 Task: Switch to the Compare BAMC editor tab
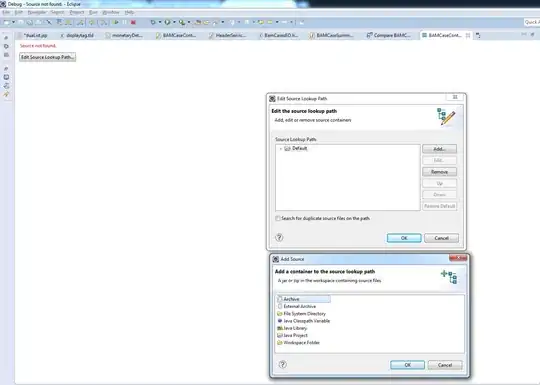tap(388, 35)
